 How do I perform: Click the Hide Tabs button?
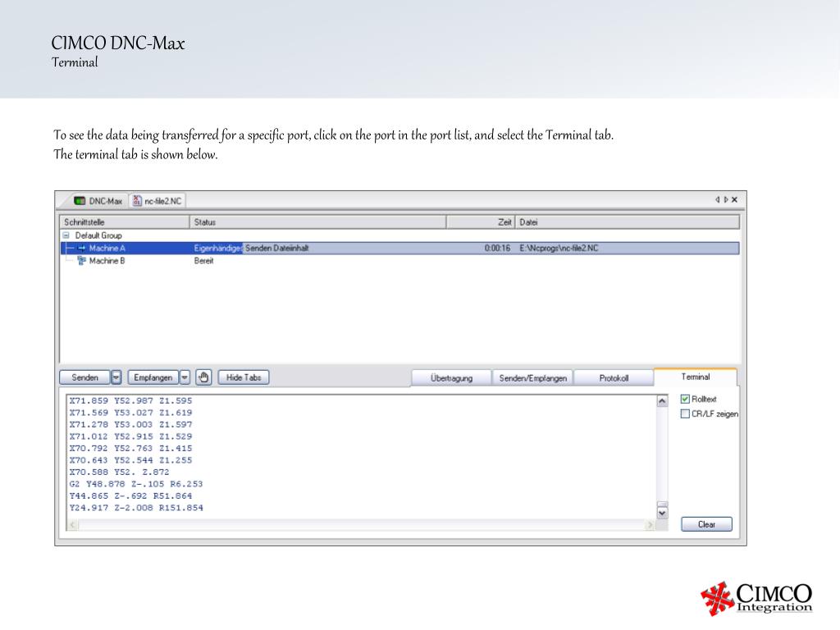(243, 377)
